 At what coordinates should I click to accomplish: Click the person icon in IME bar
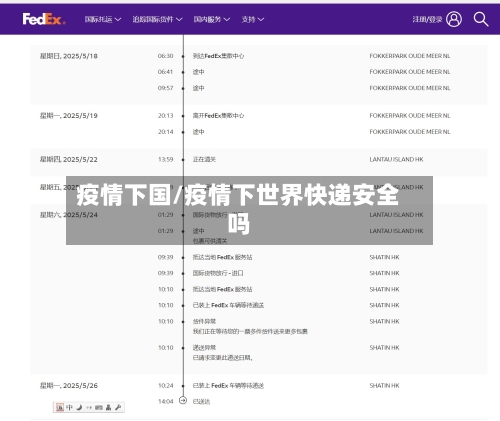coord(108,407)
